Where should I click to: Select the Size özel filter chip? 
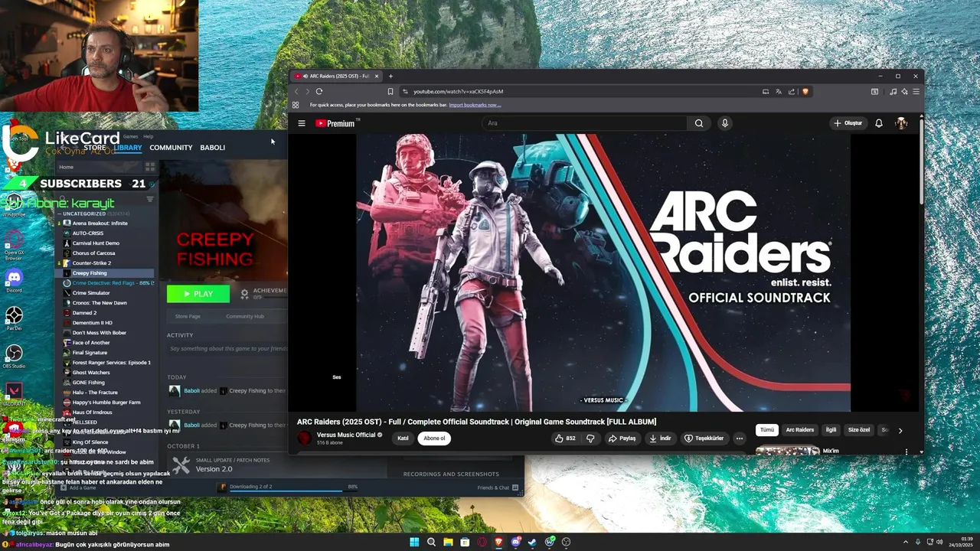[x=859, y=430]
